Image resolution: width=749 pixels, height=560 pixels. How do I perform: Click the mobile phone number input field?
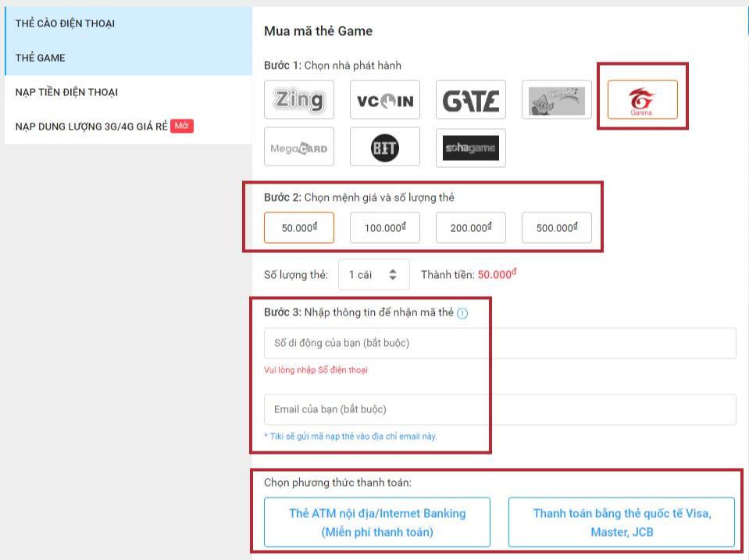[500, 343]
